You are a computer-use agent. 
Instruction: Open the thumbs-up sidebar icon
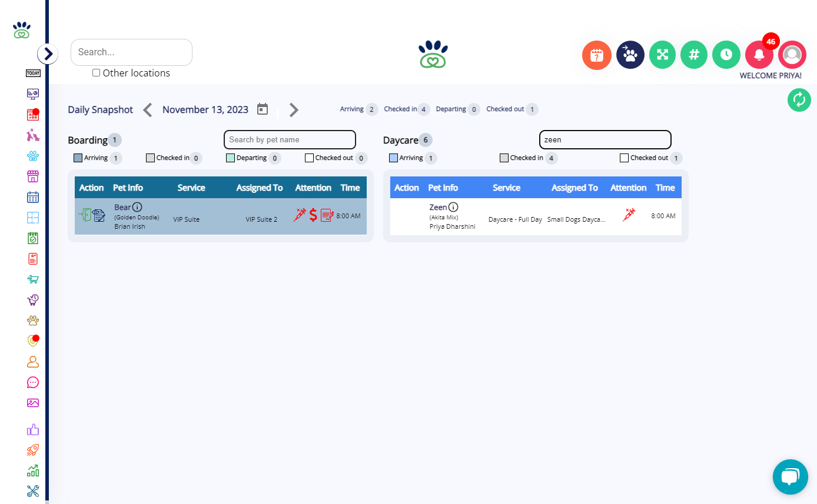point(33,430)
